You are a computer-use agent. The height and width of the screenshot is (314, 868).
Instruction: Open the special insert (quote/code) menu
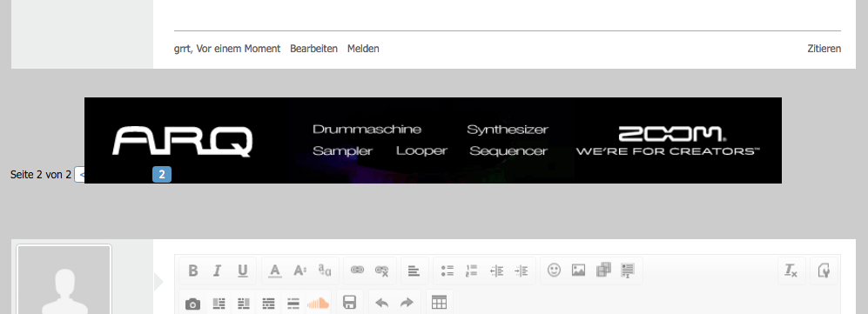point(628,271)
